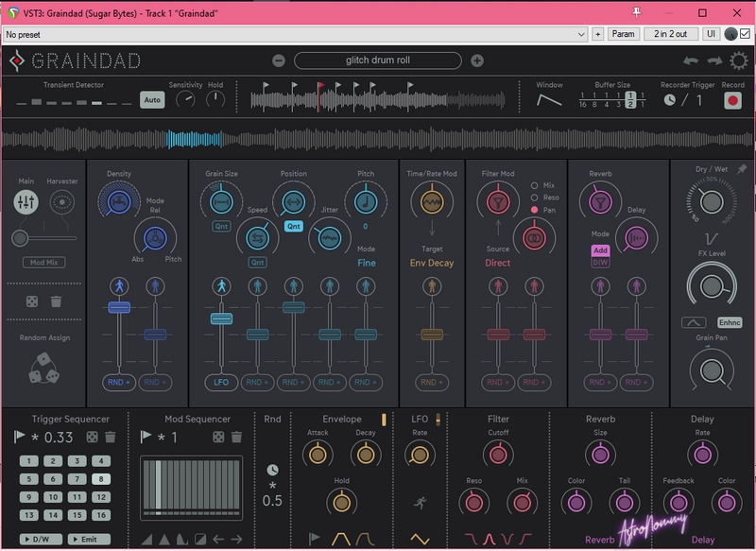Select the LFO waveform shape icon

pyautogui.click(x=420, y=539)
